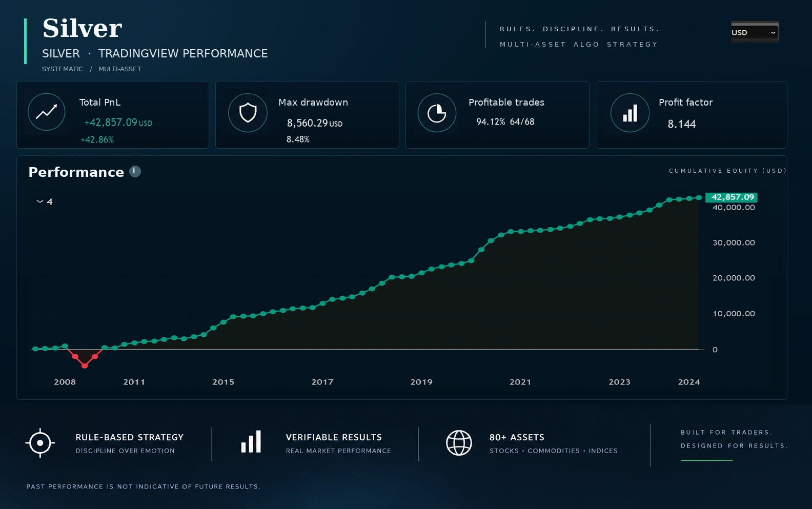Click the Profit factor bar chart icon
Screen dimensions: 812x509
click(x=630, y=113)
